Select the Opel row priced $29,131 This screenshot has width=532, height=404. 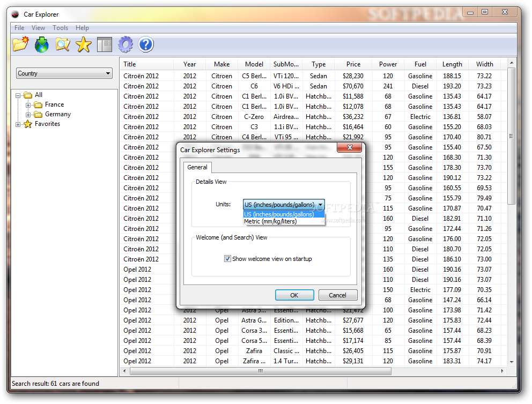point(313,361)
